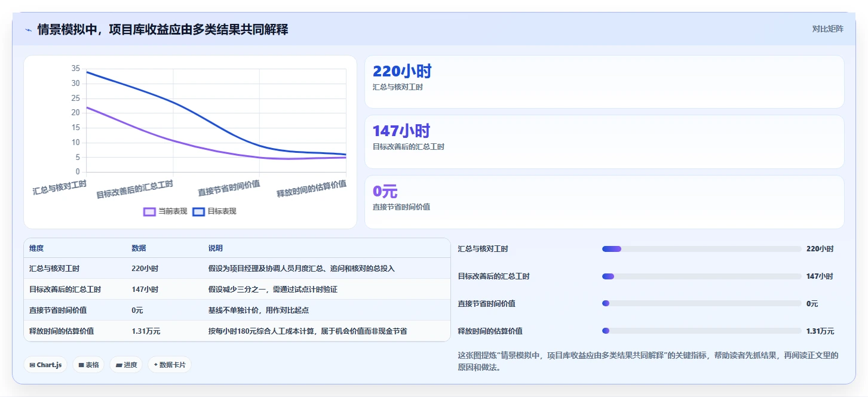Click the lightning icon beside the header title
Image resolution: width=868 pixels, height=397 pixels.
(28, 30)
